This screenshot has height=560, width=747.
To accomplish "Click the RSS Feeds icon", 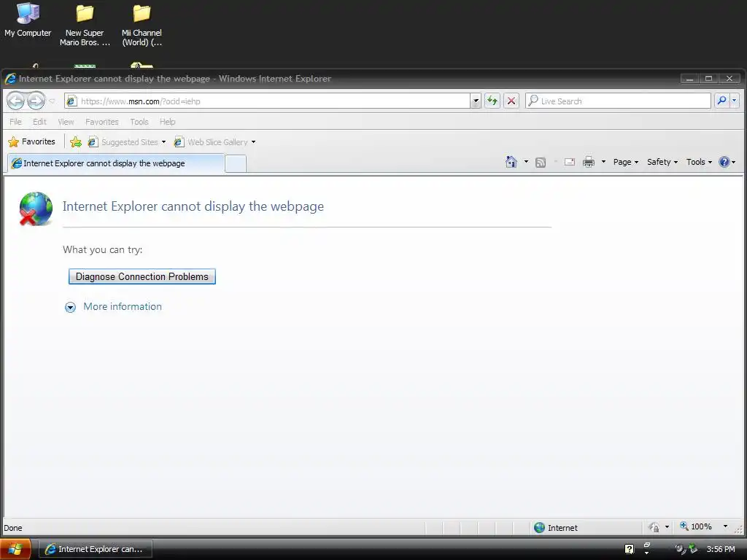I will coord(541,163).
